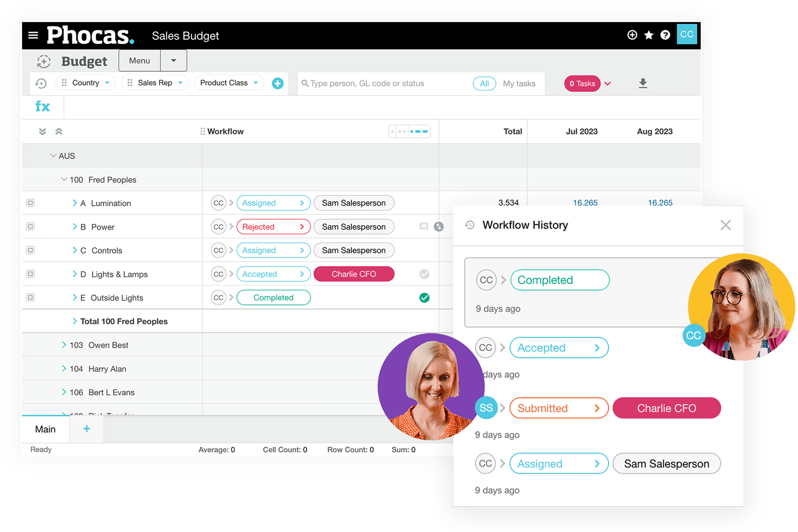Open the Country dimension dropdown
This screenshot has height=532, width=798.
point(86,83)
